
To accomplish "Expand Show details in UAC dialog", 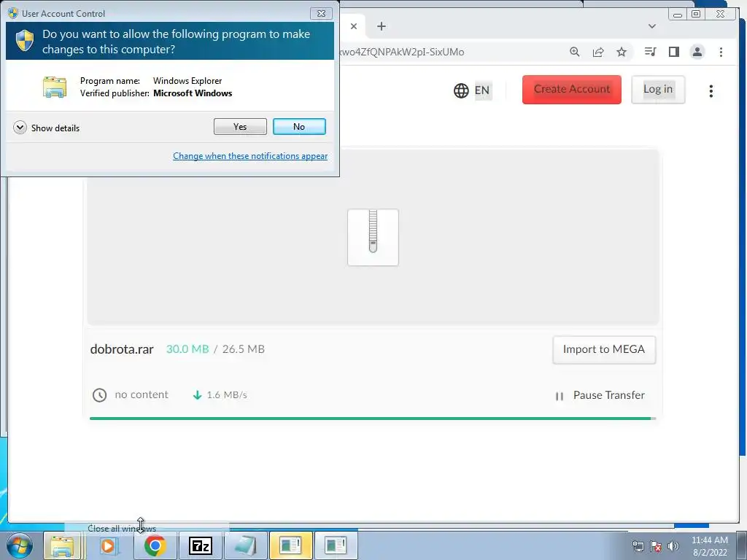I will point(47,128).
